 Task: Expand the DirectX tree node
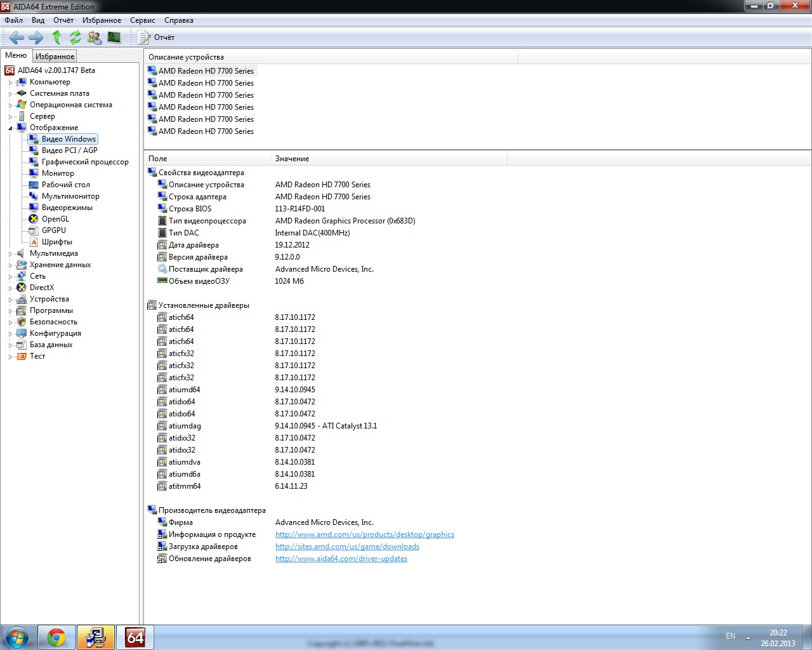(x=10, y=288)
